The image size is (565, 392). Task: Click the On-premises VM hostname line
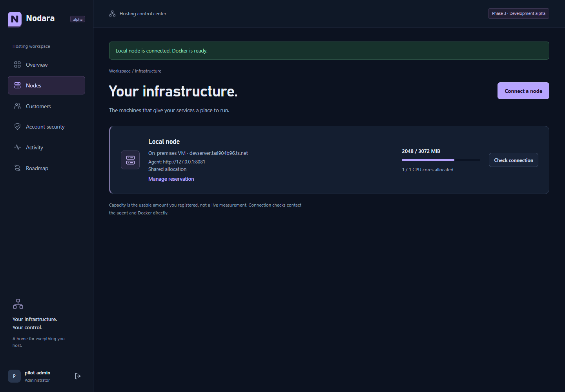click(x=198, y=153)
